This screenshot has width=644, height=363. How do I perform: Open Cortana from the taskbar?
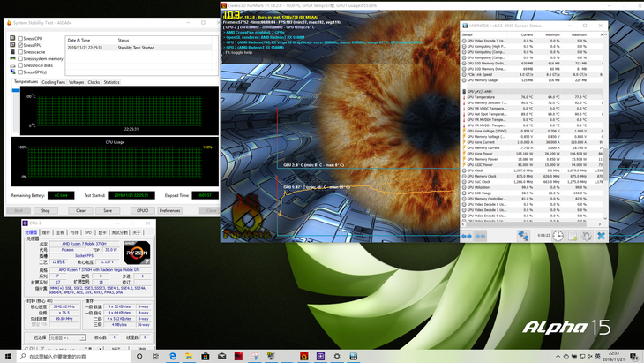click(x=139, y=357)
